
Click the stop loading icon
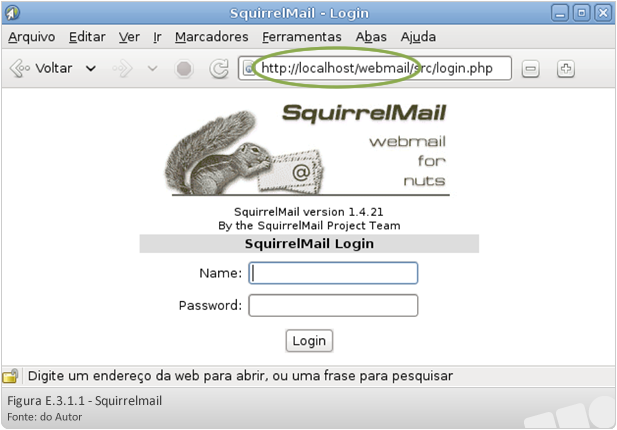click(x=184, y=68)
